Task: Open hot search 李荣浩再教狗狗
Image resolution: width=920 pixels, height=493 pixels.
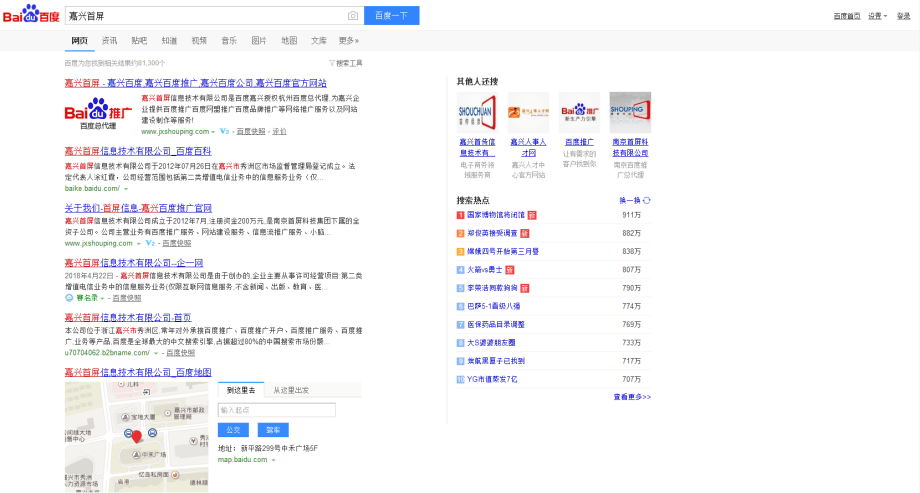Action: 492,288
